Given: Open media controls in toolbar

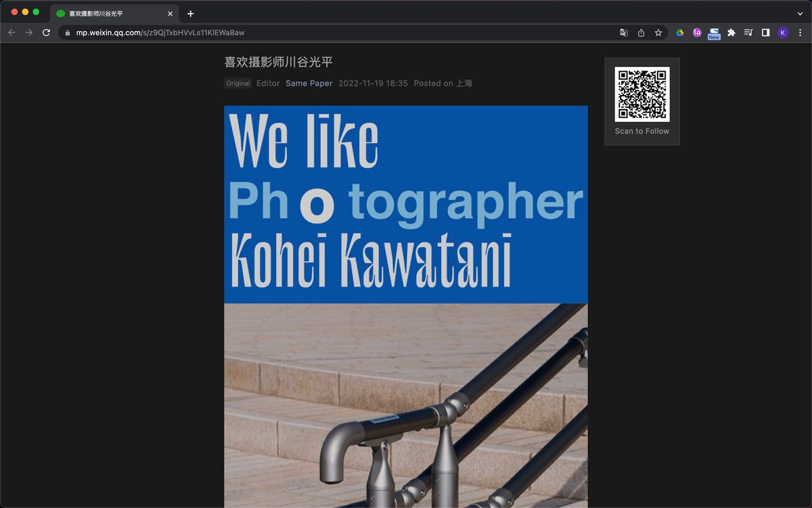Looking at the screenshot, I should coord(748,33).
